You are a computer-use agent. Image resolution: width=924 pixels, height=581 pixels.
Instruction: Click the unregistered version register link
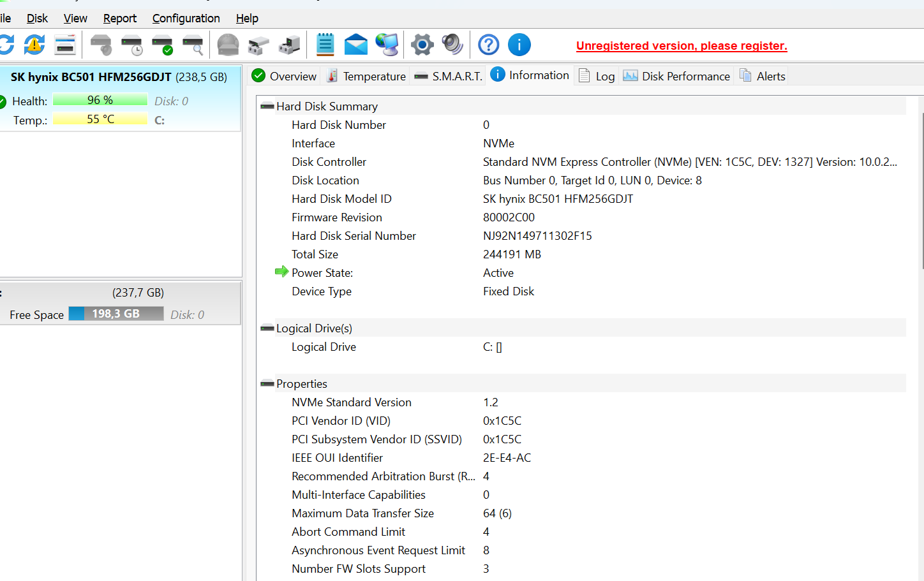coord(682,46)
